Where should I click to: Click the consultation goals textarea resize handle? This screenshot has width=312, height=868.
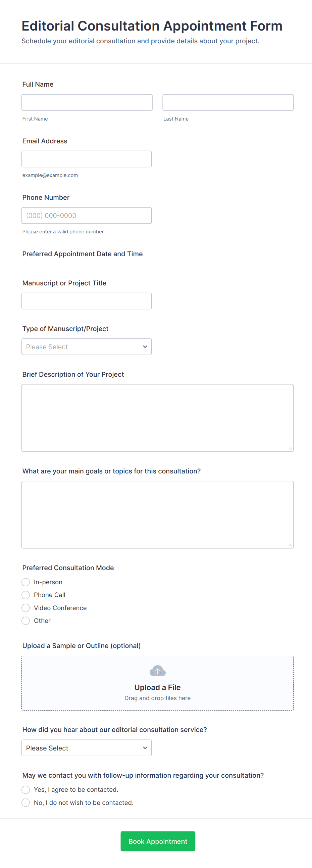(290, 545)
